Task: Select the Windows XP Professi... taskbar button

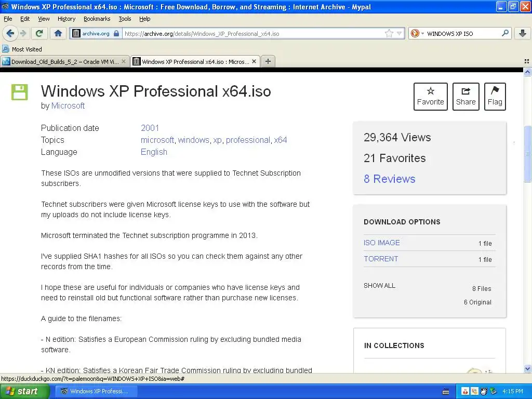Action: tap(96, 391)
